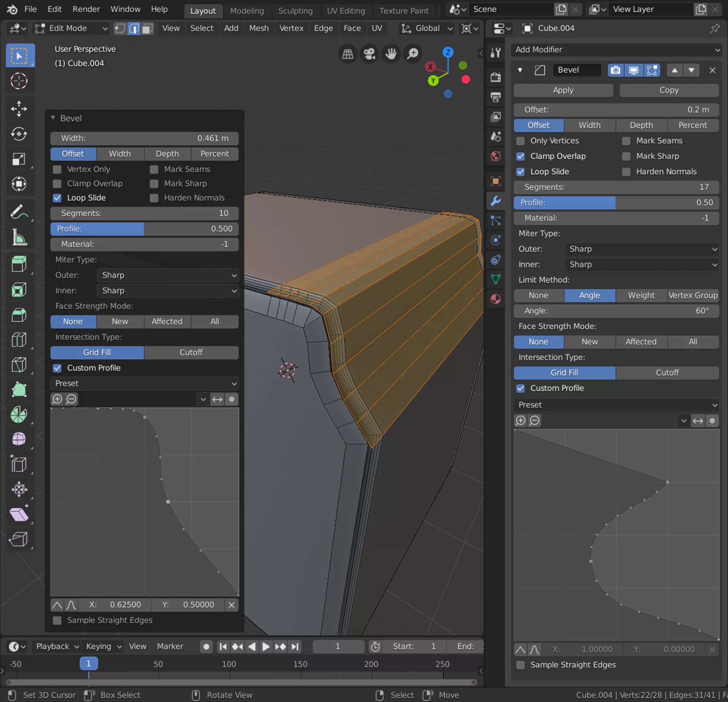Activate the Move tool

(19, 109)
